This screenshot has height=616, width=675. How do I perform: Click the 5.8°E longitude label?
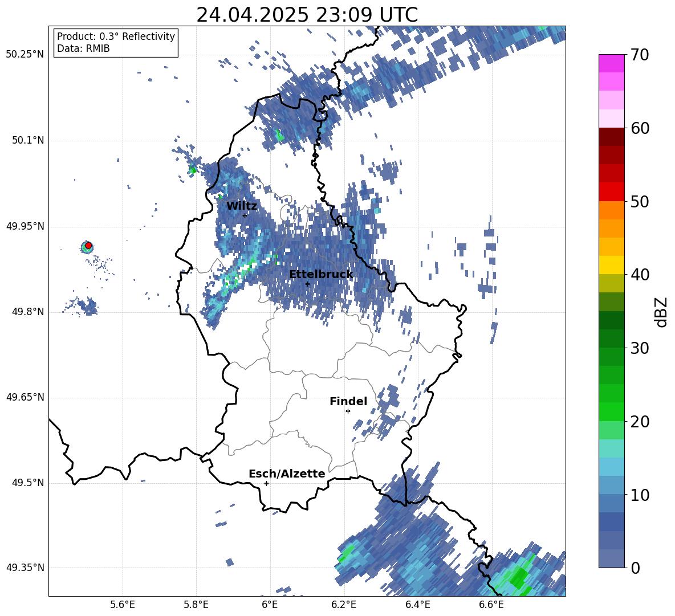196,605
